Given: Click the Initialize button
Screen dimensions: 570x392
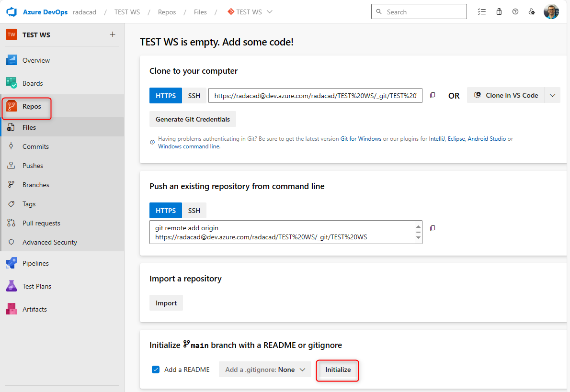Looking at the screenshot, I should (x=338, y=370).
